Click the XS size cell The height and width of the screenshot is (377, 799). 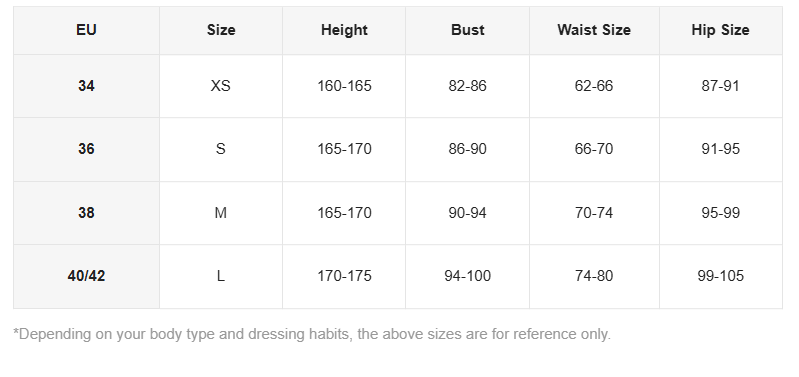[221, 86]
